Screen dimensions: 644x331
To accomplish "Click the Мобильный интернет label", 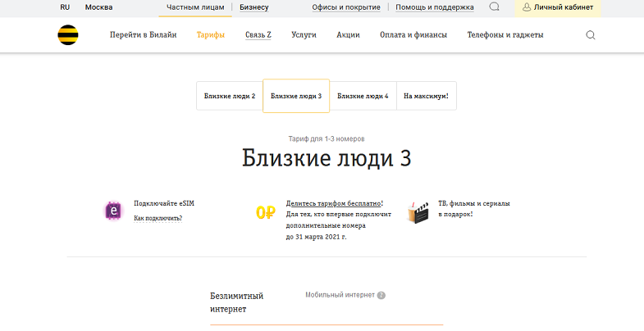I will (340, 295).
